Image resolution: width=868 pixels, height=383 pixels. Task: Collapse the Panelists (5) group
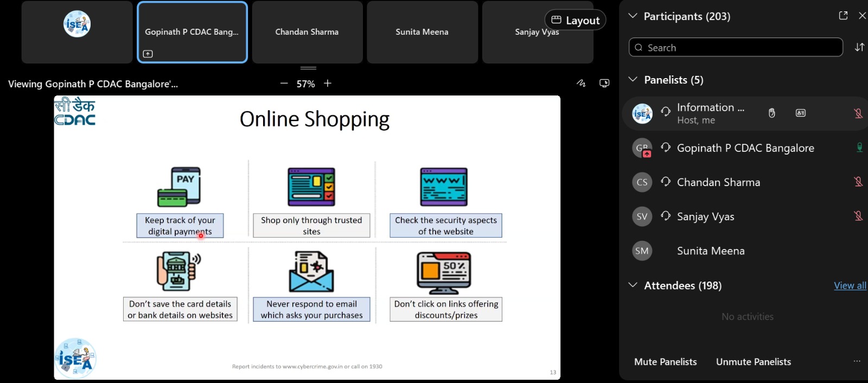tap(633, 79)
